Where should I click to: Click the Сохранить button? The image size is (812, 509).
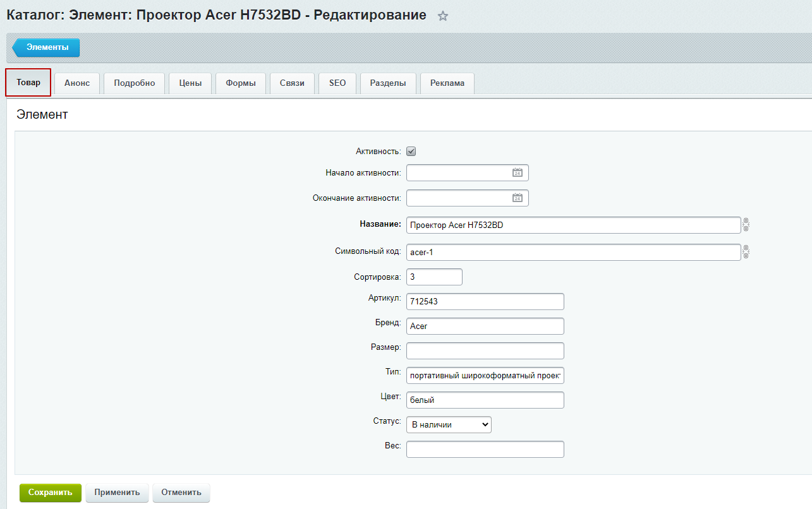pyautogui.click(x=51, y=493)
